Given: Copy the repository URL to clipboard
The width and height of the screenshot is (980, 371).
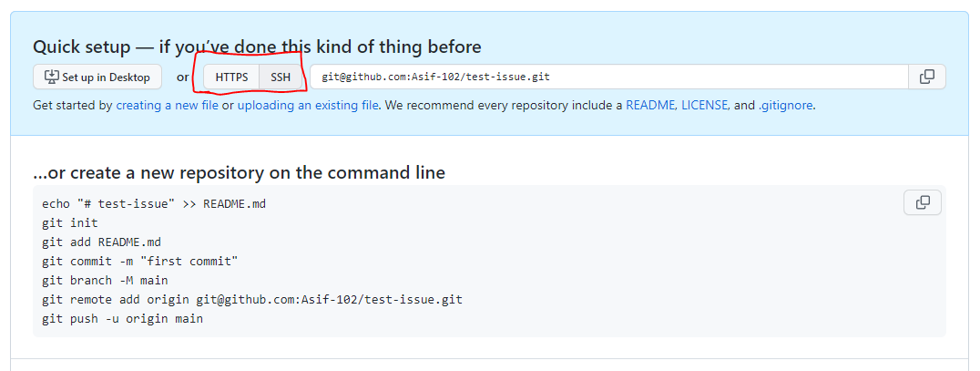Looking at the screenshot, I should coord(927,77).
